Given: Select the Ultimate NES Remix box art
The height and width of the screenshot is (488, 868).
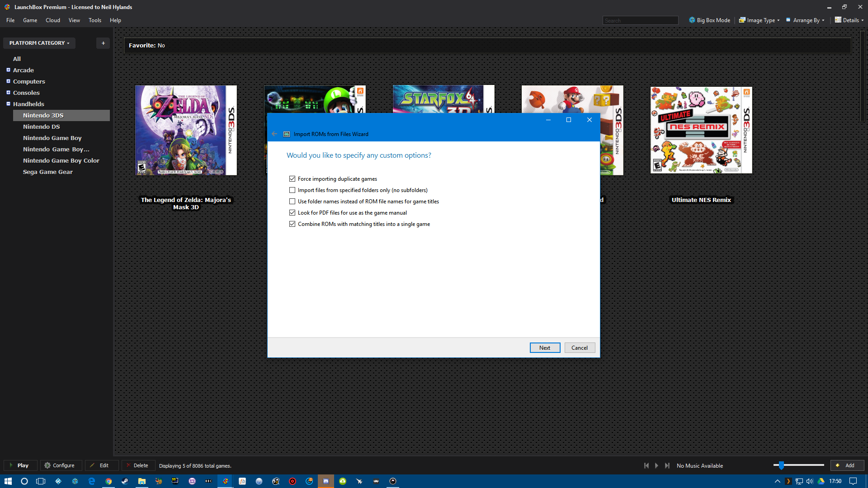Looking at the screenshot, I should click(701, 130).
